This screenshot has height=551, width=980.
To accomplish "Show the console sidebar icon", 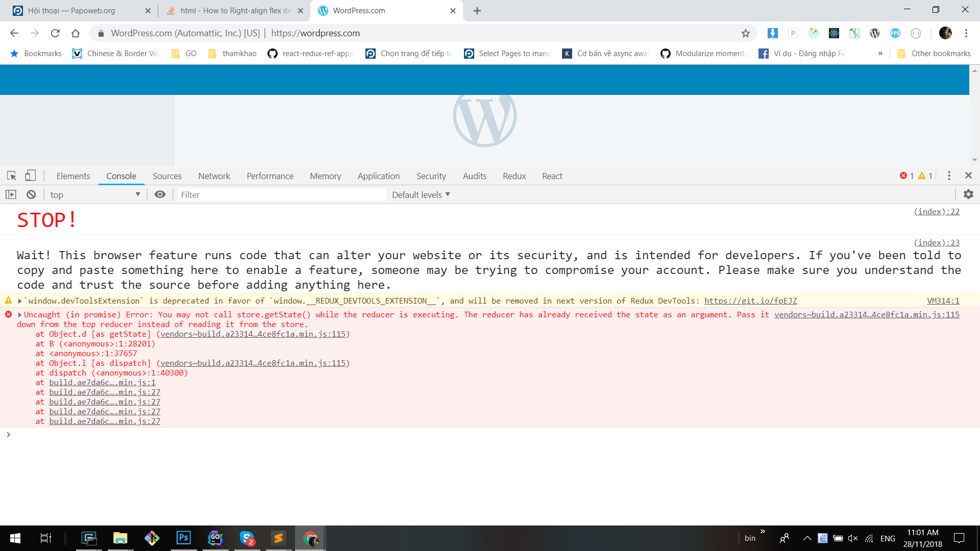I will (x=11, y=194).
